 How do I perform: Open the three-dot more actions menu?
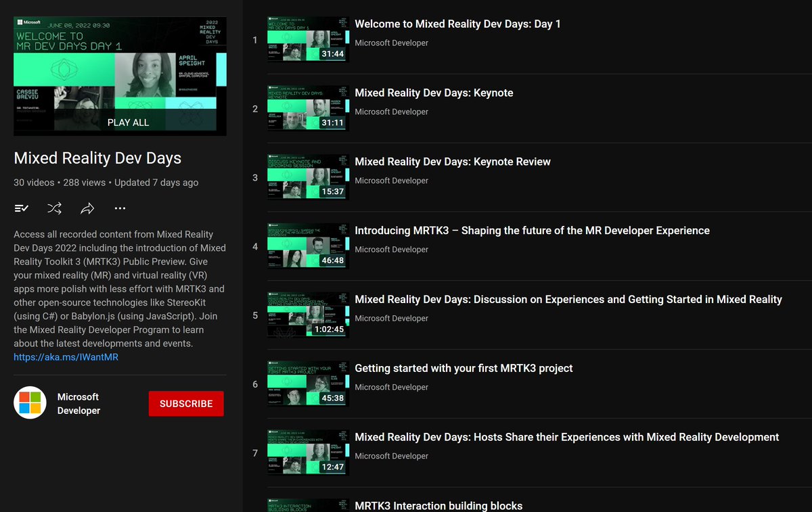tap(120, 208)
